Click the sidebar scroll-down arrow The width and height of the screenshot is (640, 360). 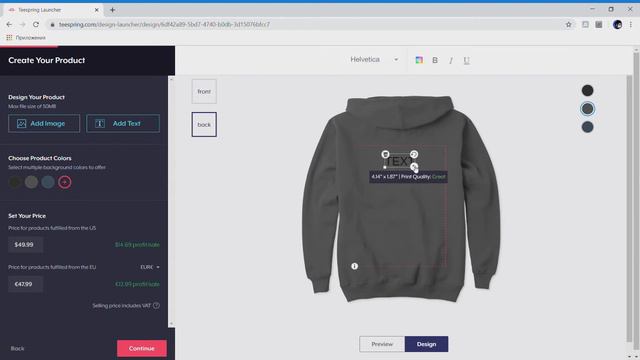[x=171, y=324]
